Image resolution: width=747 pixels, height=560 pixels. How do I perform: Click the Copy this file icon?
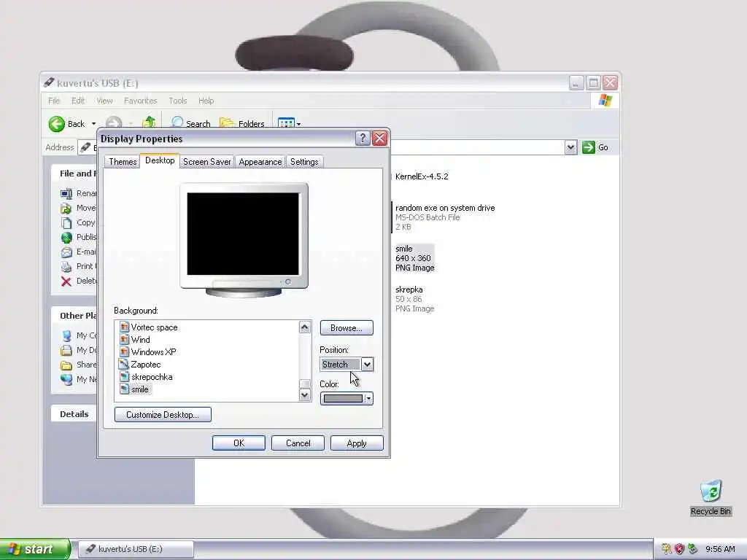[66, 222]
